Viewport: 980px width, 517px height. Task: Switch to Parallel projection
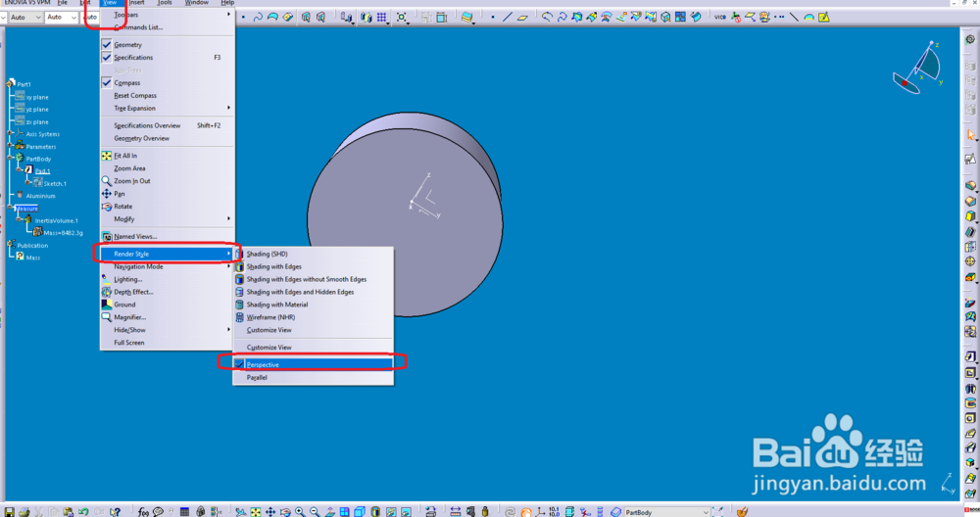click(314, 377)
